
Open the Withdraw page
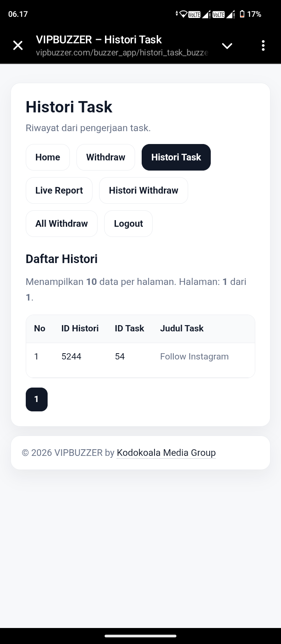[105, 157]
